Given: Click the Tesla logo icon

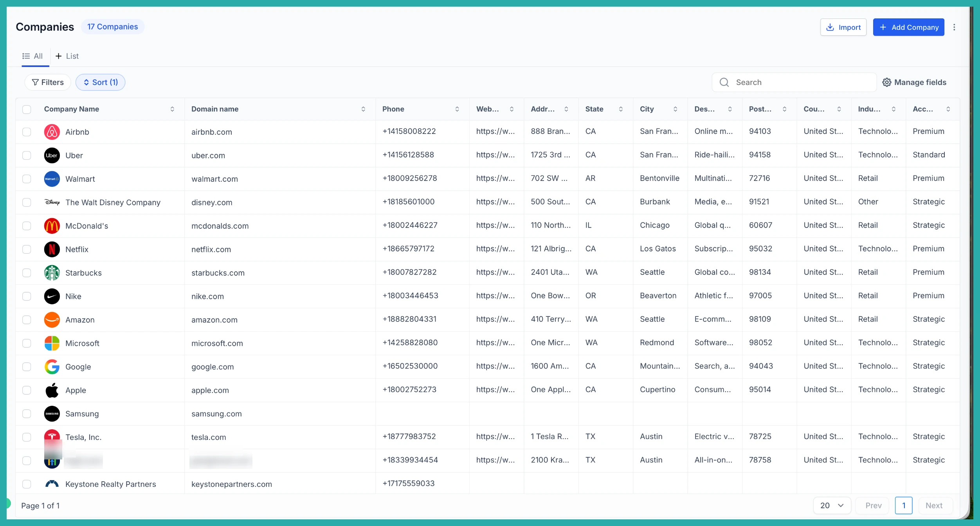Looking at the screenshot, I should pos(52,435).
